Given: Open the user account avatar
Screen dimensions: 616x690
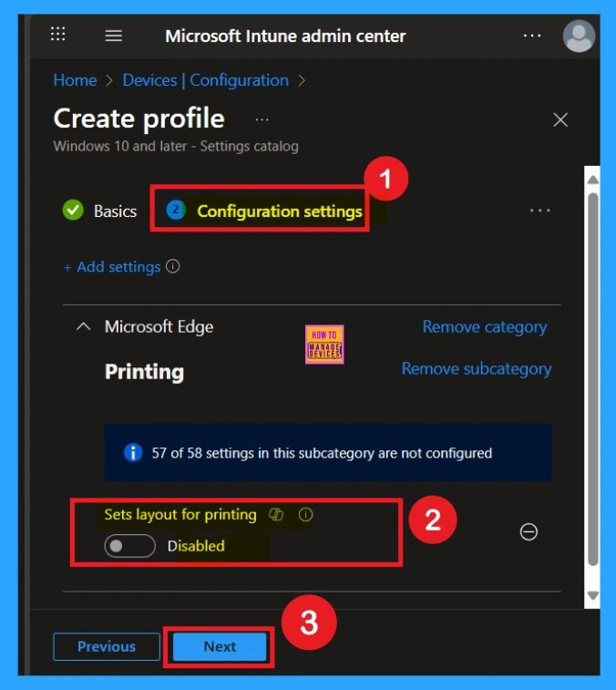Looking at the screenshot, I should [579, 36].
